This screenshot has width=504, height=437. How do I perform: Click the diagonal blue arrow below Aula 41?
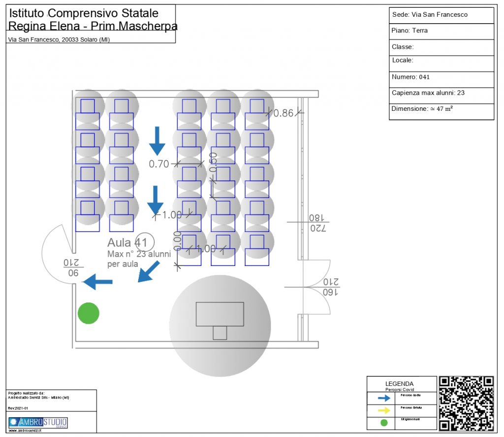point(149,272)
